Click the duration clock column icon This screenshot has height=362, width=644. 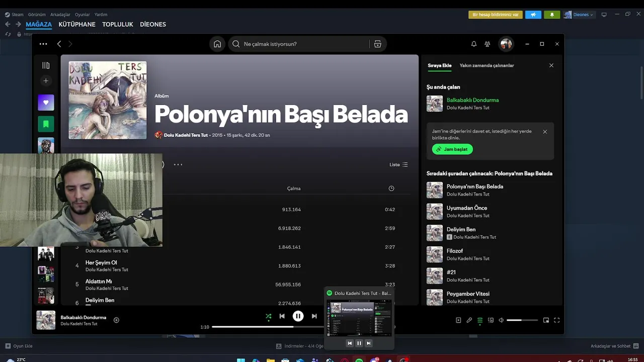(391, 189)
